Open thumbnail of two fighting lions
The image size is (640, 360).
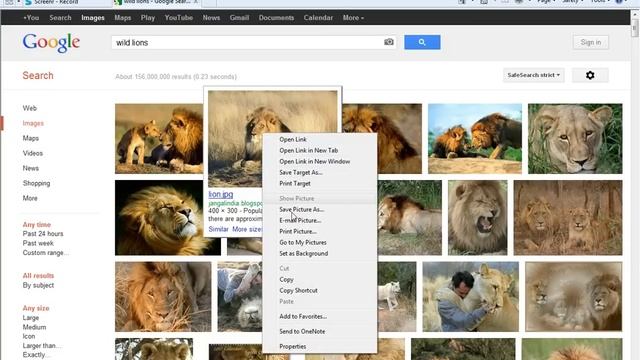[x=475, y=139]
